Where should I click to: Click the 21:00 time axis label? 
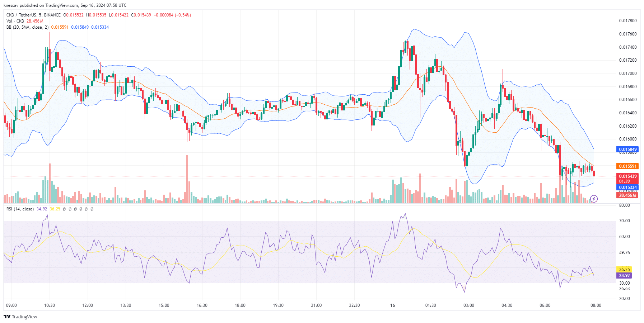[316, 305]
